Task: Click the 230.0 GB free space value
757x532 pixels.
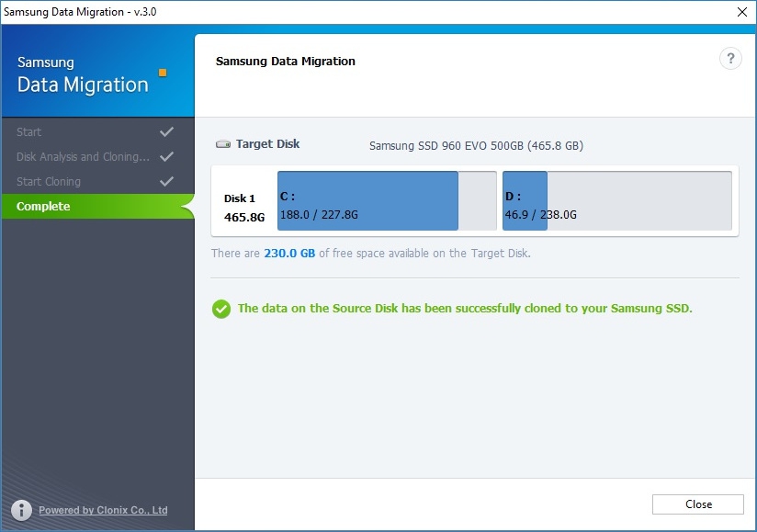Action: click(x=289, y=253)
